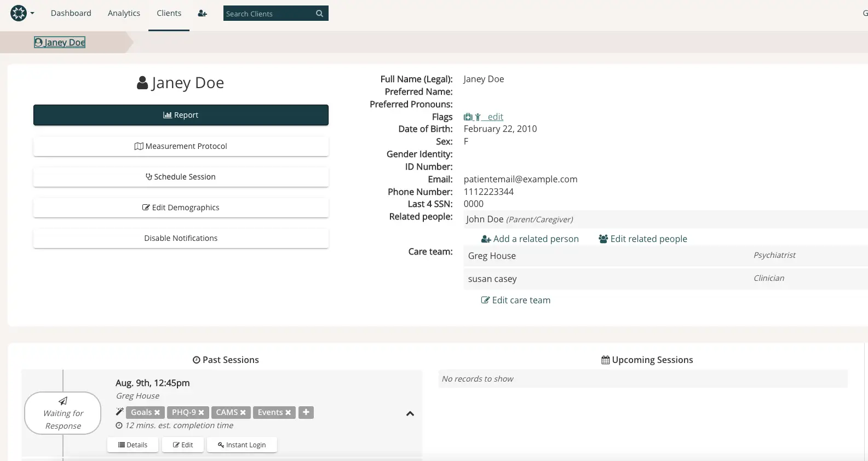Click Disable Notifications
The image size is (868, 461).
click(x=181, y=238)
